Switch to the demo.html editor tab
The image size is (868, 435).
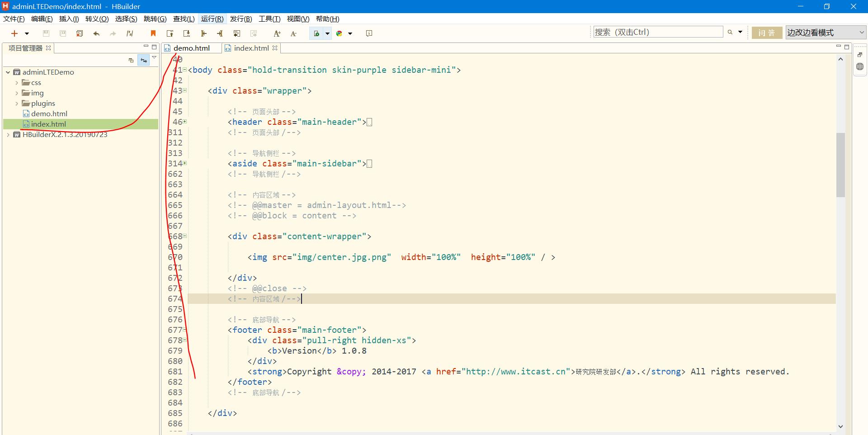pyautogui.click(x=192, y=48)
